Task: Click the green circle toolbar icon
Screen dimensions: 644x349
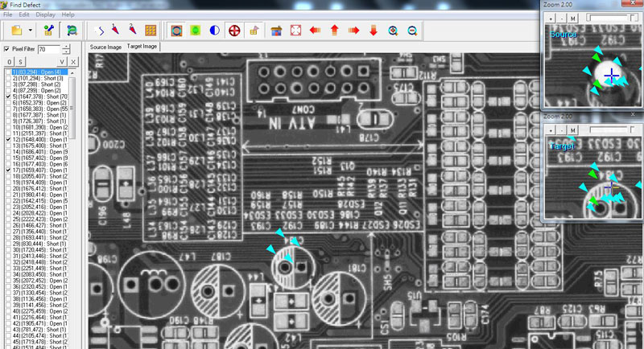Action: pyautogui.click(x=196, y=31)
